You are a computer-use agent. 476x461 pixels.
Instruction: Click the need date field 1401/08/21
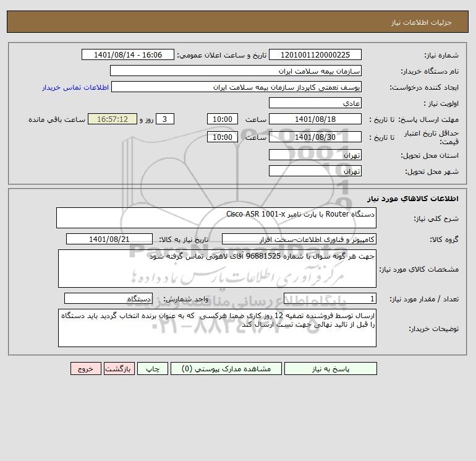(109, 239)
